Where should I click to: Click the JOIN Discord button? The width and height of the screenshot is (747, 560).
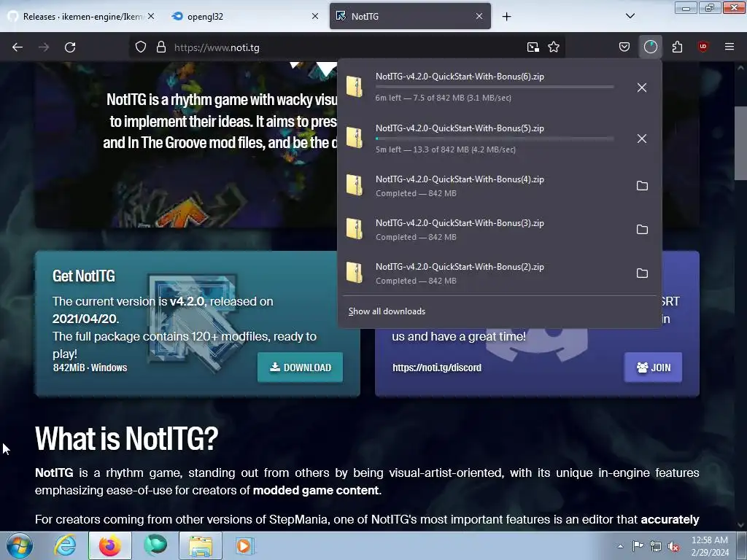pos(653,367)
